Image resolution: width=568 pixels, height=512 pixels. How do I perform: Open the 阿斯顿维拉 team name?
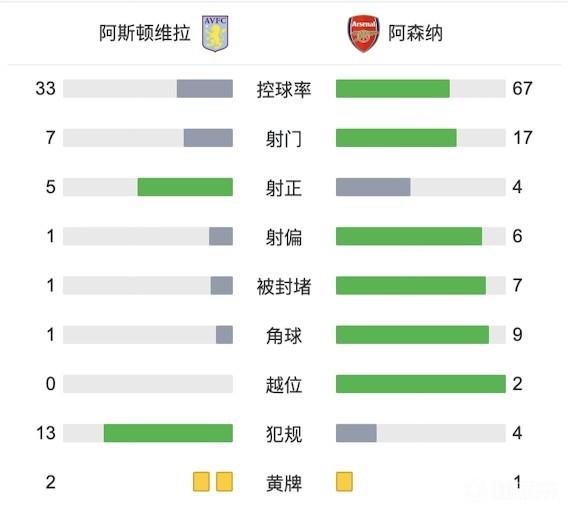(x=145, y=33)
